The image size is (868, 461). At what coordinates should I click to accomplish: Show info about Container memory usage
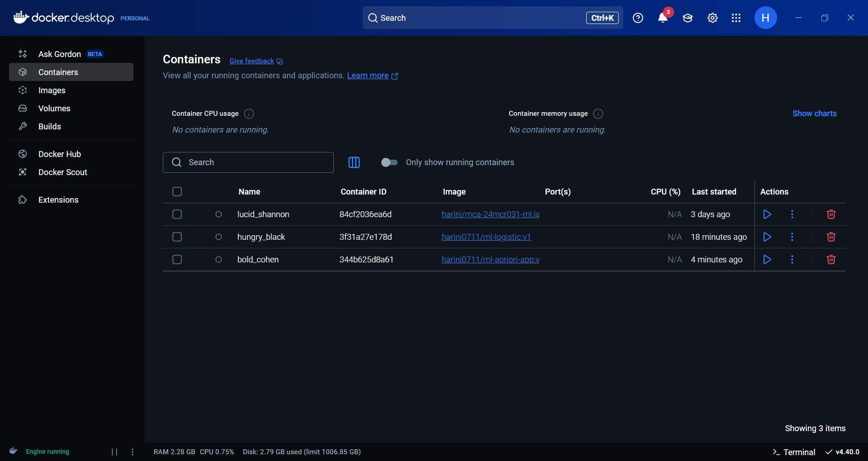[x=598, y=114]
